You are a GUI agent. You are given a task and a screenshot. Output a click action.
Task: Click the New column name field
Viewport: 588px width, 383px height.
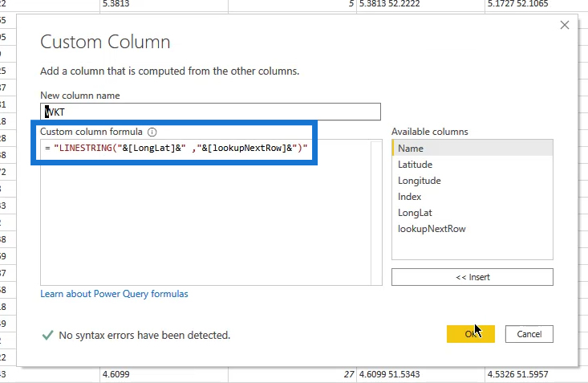coord(210,112)
